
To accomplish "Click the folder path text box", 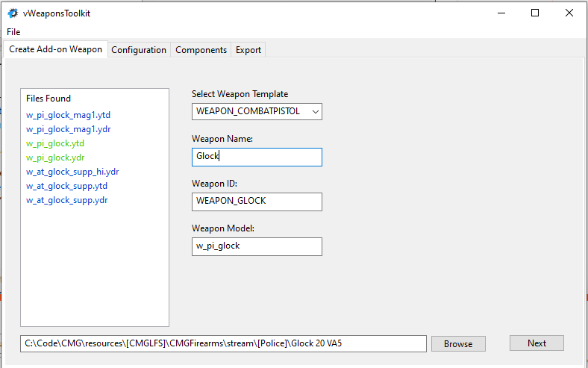I will [224, 343].
